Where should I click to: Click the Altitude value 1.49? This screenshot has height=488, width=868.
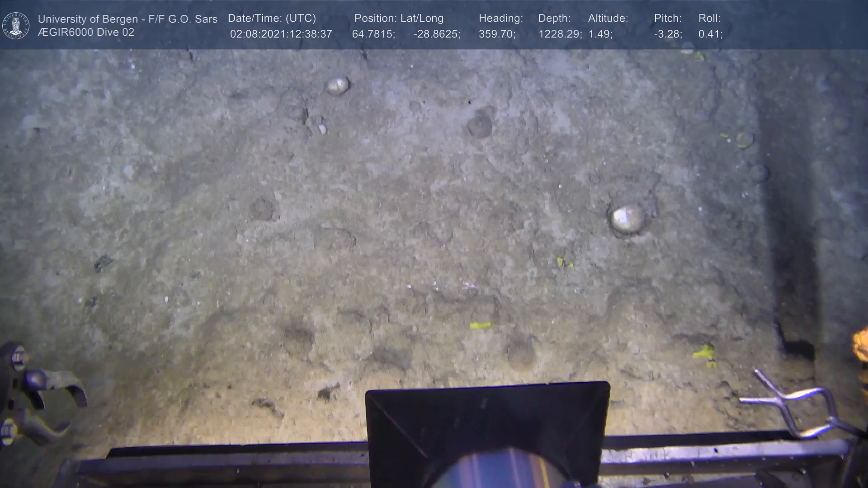point(600,34)
